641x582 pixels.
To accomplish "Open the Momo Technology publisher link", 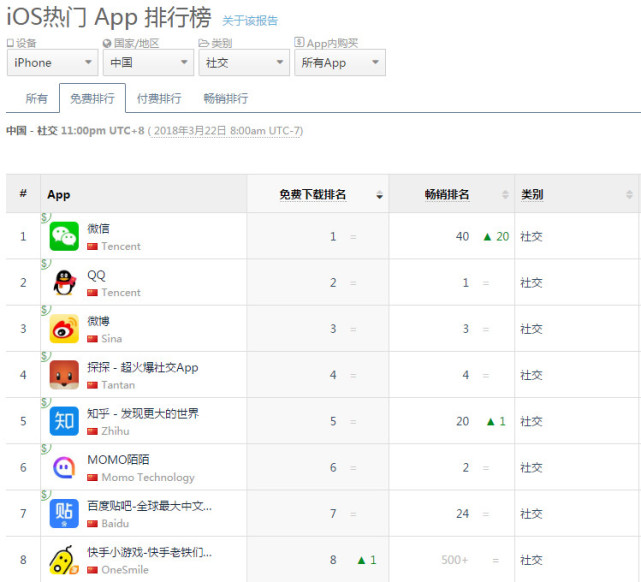I will point(148,477).
